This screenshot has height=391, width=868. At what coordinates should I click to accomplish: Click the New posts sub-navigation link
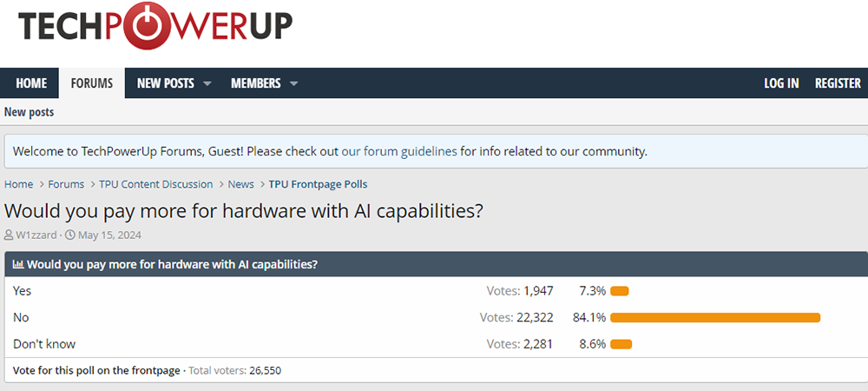pyautogui.click(x=29, y=112)
